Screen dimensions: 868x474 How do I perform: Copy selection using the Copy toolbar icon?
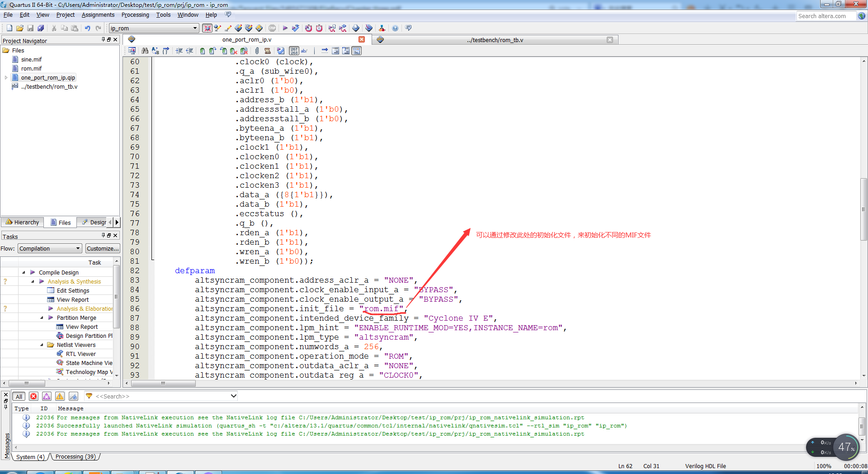click(64, 28)
